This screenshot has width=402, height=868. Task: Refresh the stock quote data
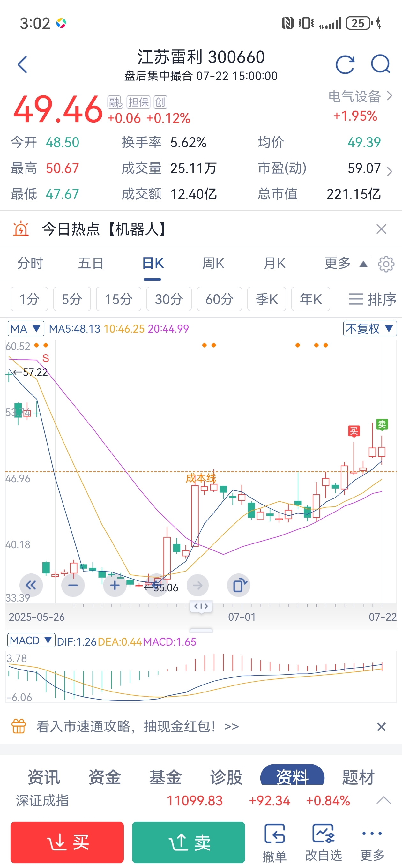point(345,64)
